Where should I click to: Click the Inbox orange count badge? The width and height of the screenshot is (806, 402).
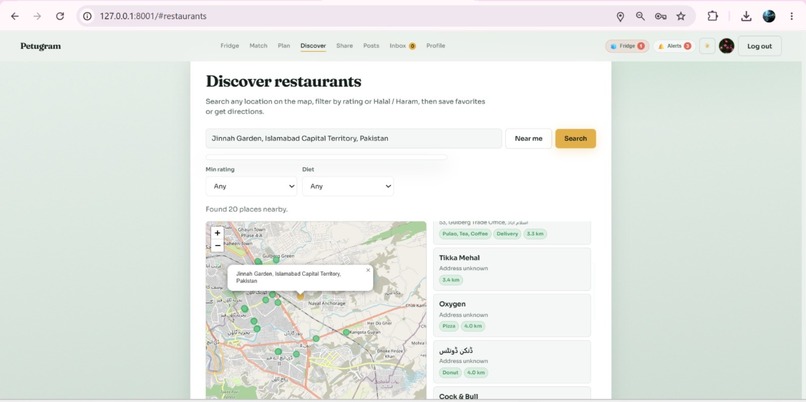click(x=412, y=46)
